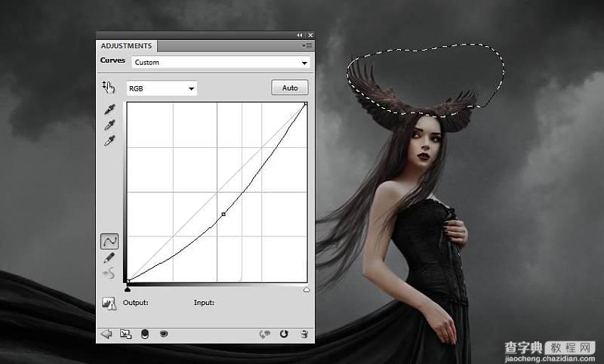Click the histogram warning recalculate icon

109,304
